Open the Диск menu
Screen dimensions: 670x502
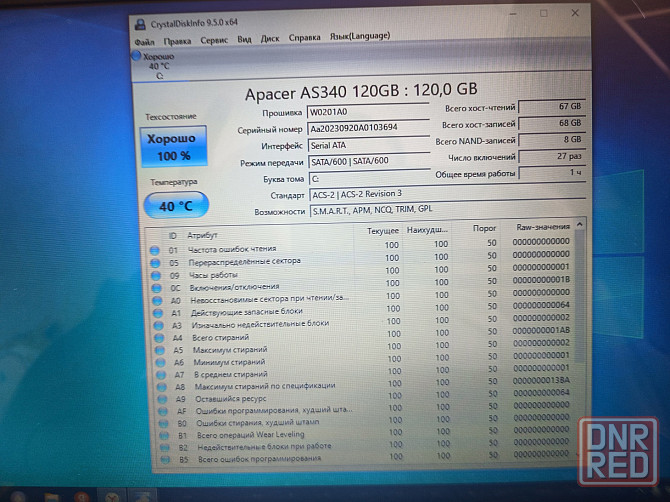[x=270, y=38]
